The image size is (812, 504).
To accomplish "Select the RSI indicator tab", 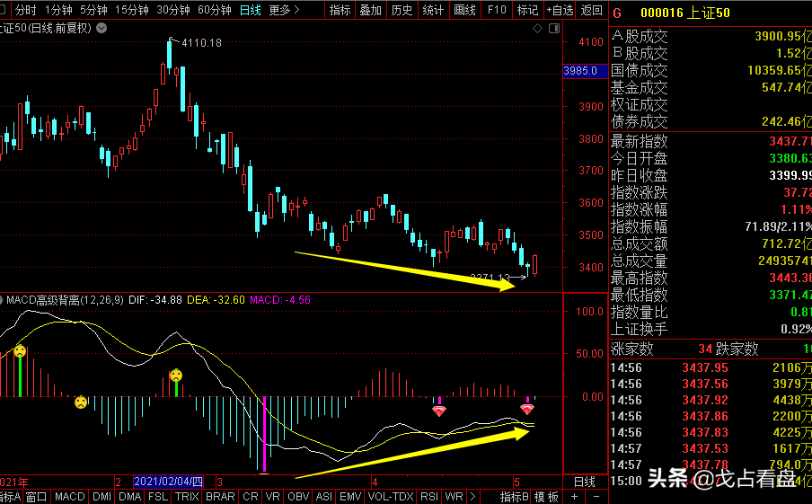I will (x=429, y=497).
